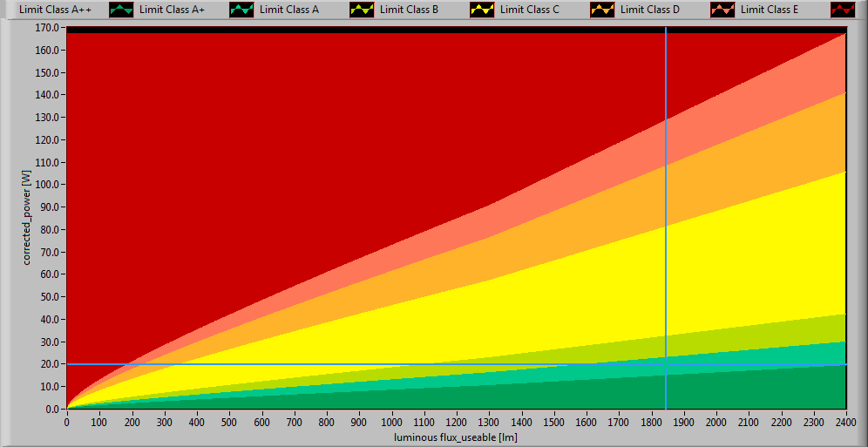Viewport: 868px width, 447px height.
Task: Click the Limit Class A++ dark green plot icon
Action: point(121,10)
